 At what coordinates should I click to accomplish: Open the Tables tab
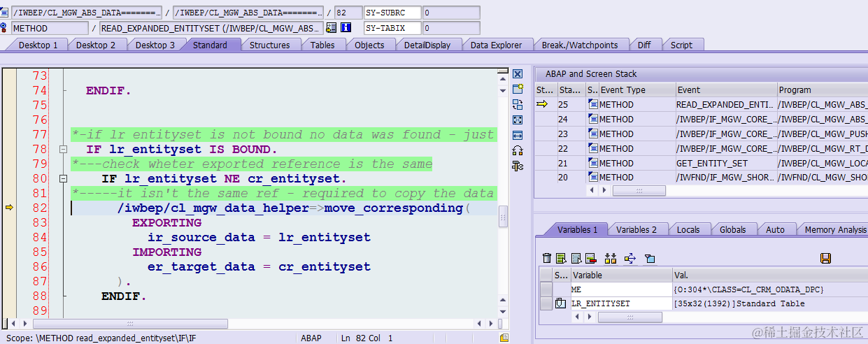pos(322,45)
